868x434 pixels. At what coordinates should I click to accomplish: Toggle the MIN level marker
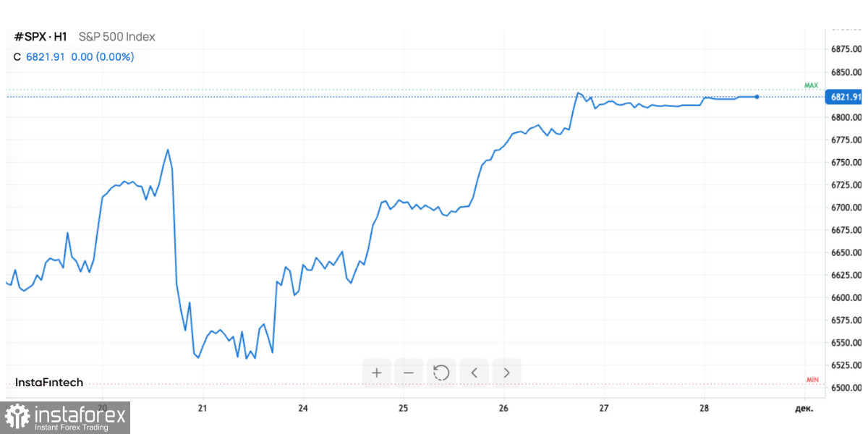tap(812, 379)
